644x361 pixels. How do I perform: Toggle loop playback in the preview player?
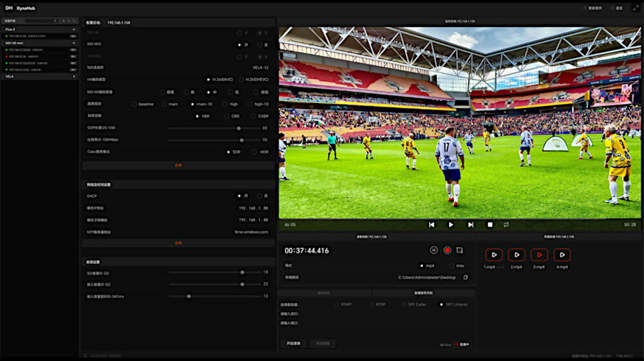(506, 225)
